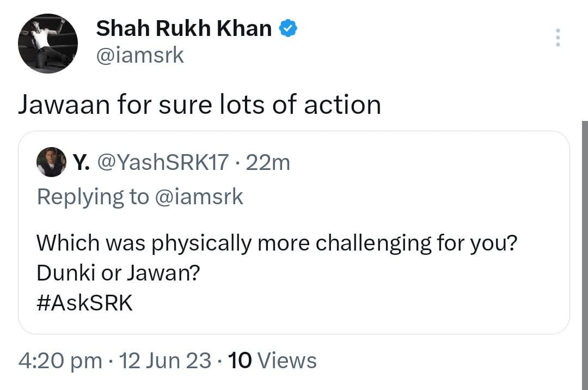Click the vertical scrollbar on right edge
Image resolution: width=588 pixels, height=390 pixels.
[x=585, y=245]
